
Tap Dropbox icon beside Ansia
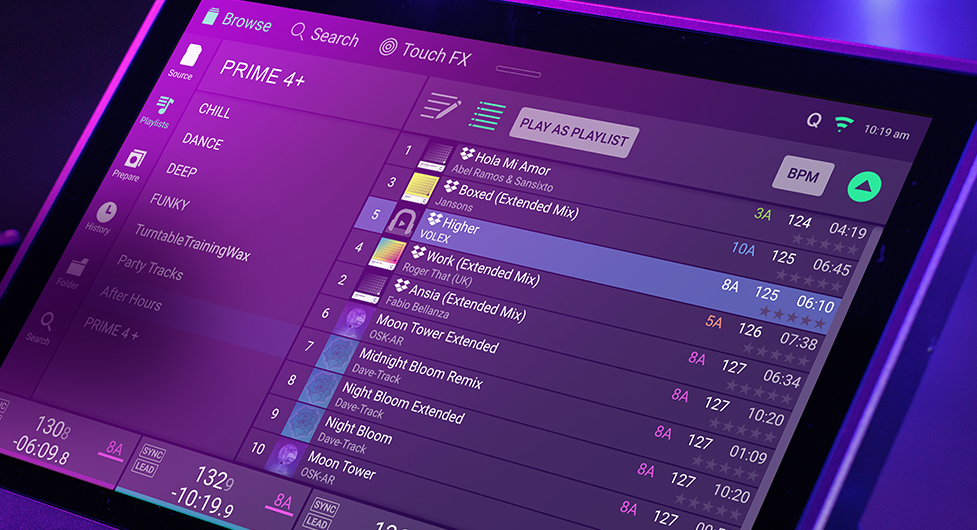(402, 285)
